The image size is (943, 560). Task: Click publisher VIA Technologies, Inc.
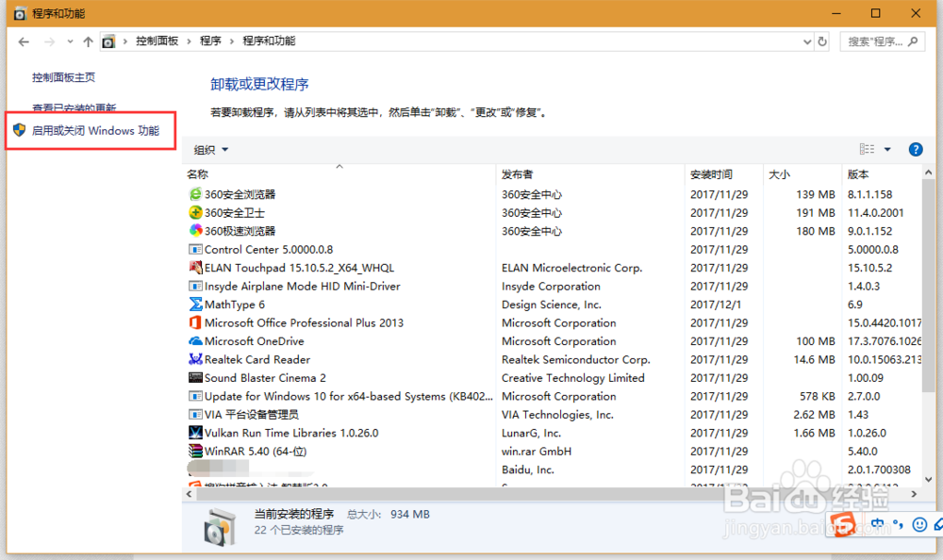(x=557, y=415)
